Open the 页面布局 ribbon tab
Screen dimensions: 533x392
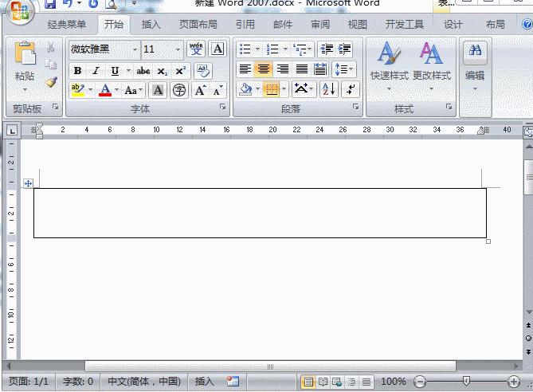click(x=198, y=25)
